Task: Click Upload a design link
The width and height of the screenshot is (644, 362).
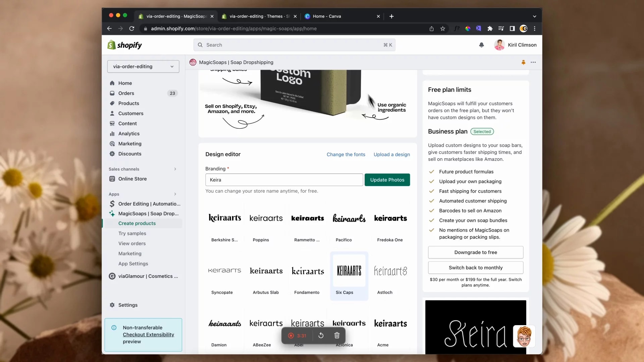Action: click(x=392, y=155)
